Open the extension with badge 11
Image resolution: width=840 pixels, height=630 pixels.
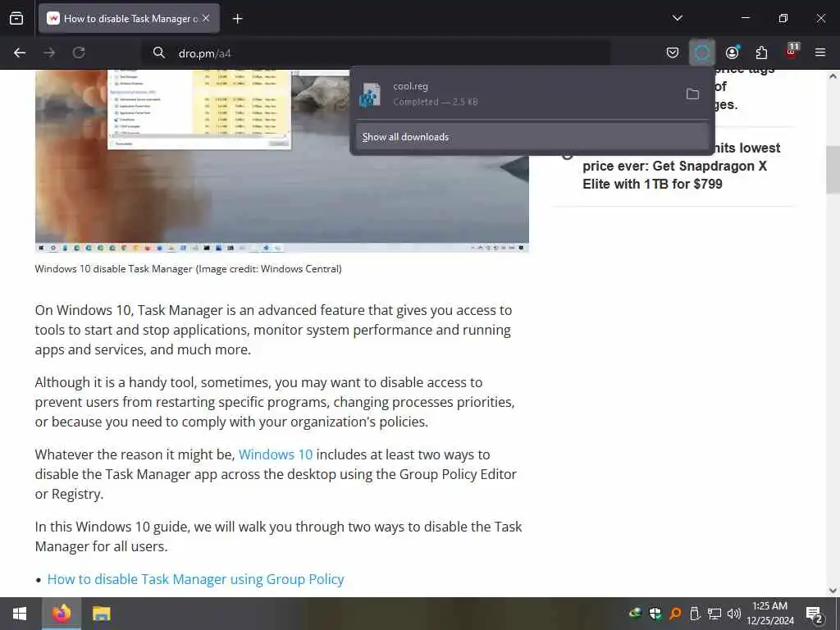point(792,52)
